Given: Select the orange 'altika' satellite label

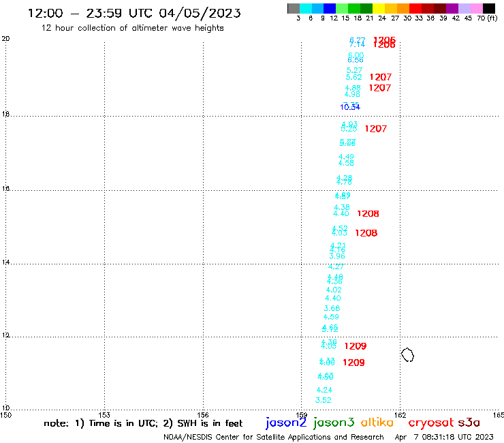Looking at the screenshot, I should point(377,422).
